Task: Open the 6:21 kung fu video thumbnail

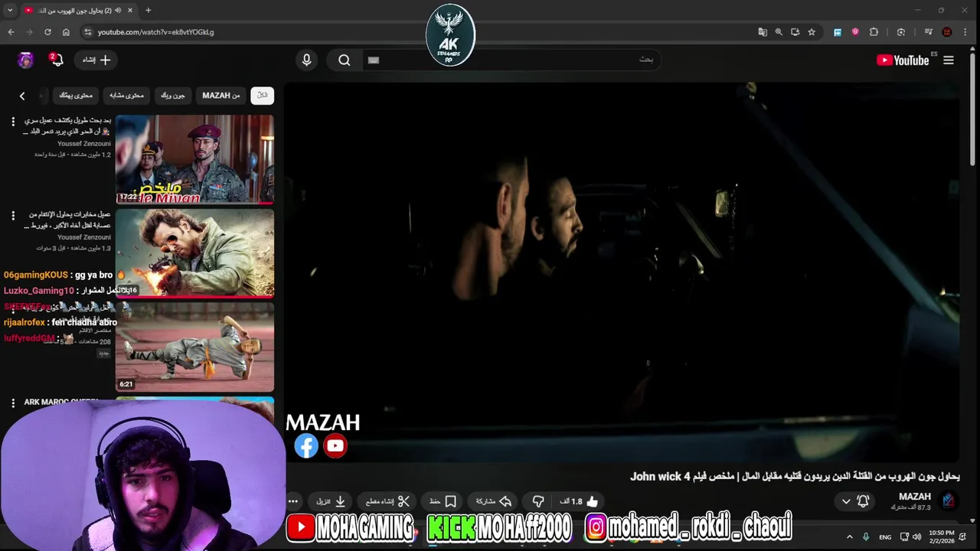Action: 194,347
